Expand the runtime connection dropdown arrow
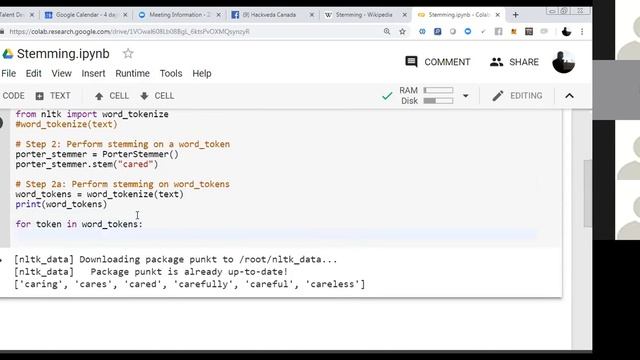 coord(465,96)
